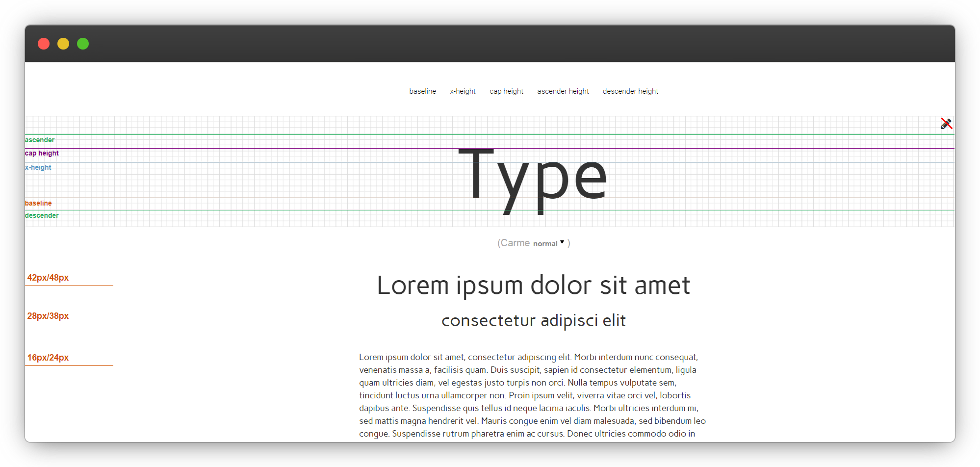Open the baseline nav link
The width and height of the screenshot is (980, 467).
[423, 91]
